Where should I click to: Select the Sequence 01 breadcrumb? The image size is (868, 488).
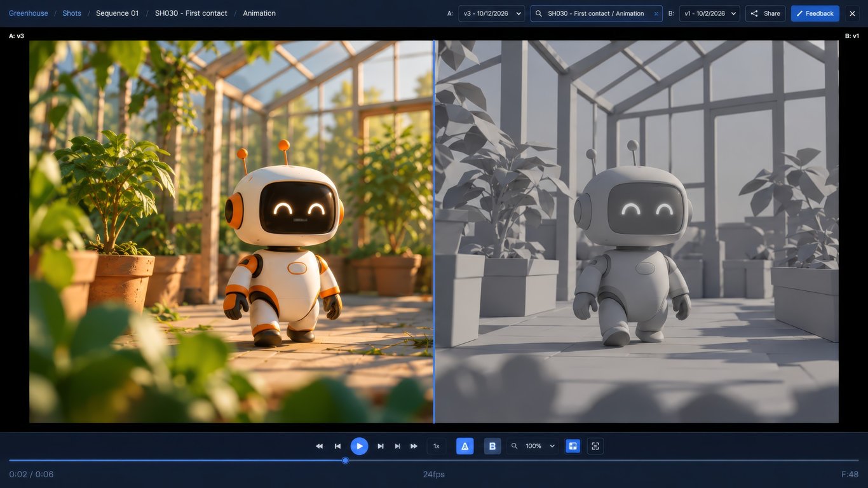coord(118,13)
